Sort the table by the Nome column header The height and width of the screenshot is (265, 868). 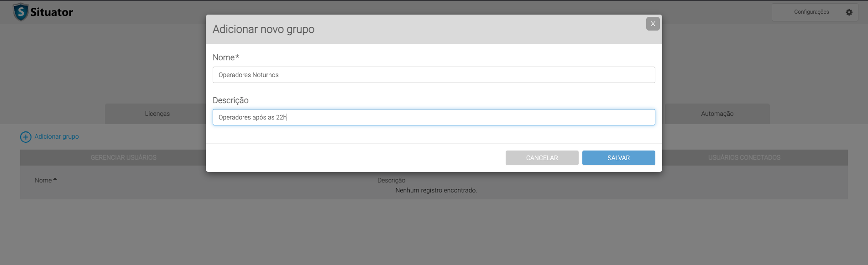[43, 180]
